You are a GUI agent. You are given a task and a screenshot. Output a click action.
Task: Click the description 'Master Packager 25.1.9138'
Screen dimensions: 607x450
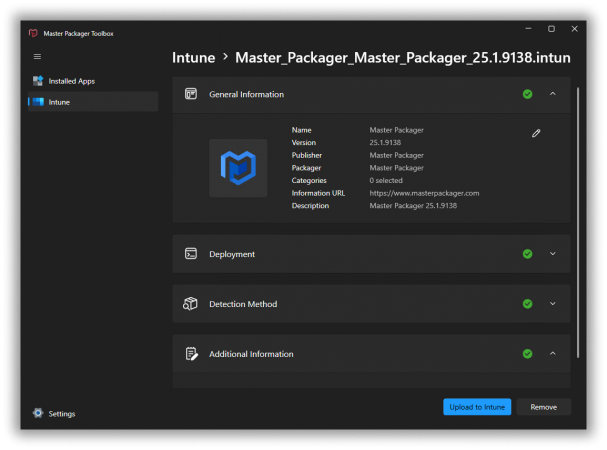click(413, 206)
